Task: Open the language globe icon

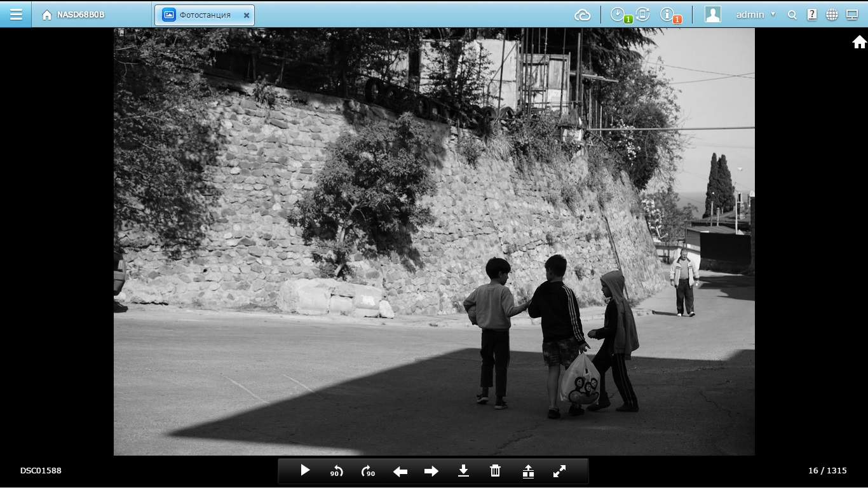Action: click(x=832, y=15)
